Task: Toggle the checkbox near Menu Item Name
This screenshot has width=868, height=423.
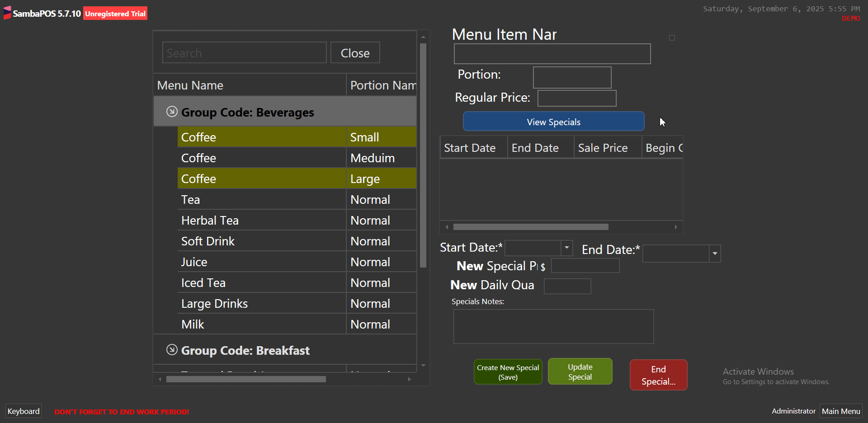Action: (672, 38)
